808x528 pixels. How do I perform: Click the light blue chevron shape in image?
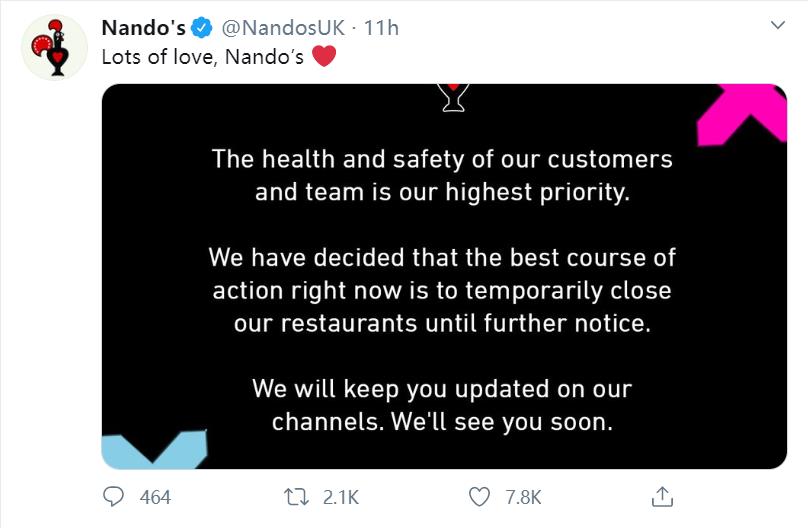154,449
